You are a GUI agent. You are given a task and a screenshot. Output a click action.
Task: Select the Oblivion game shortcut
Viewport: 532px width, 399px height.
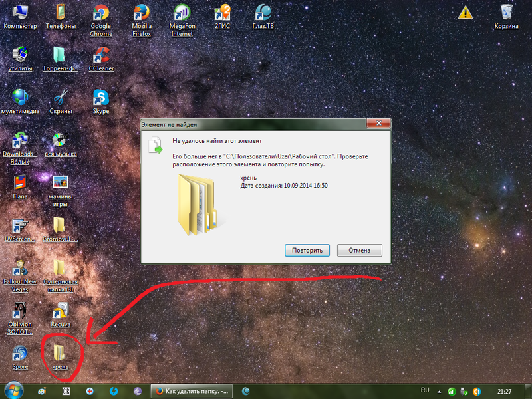pos(20,311)
